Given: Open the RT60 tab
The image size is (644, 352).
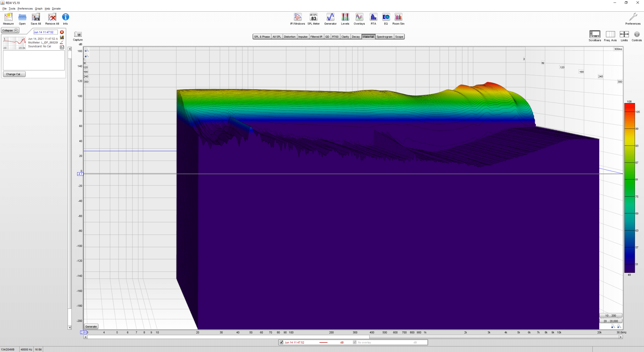Looking at the screenshot, I should (x=335, y=37).
